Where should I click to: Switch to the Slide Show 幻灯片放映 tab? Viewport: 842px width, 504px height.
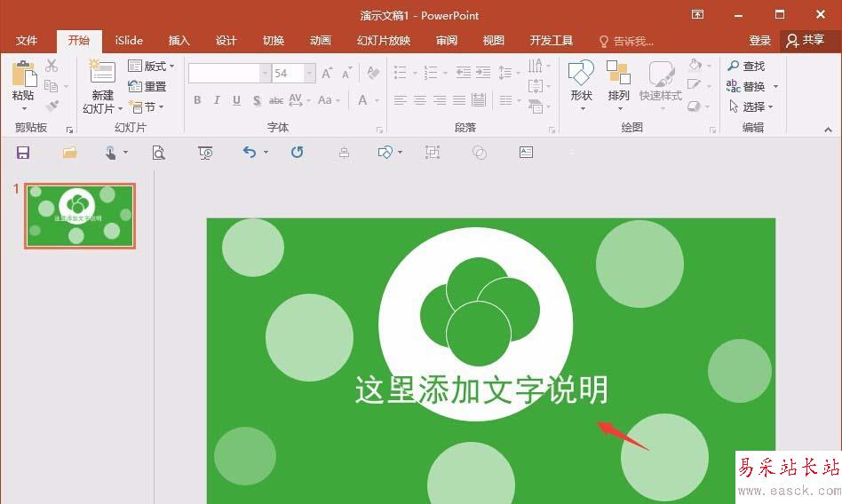(384, 41)
